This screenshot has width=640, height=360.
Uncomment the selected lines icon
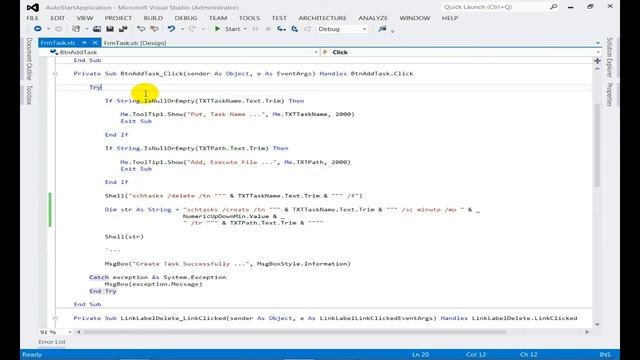pyautogui.click(x=154, y=29)
